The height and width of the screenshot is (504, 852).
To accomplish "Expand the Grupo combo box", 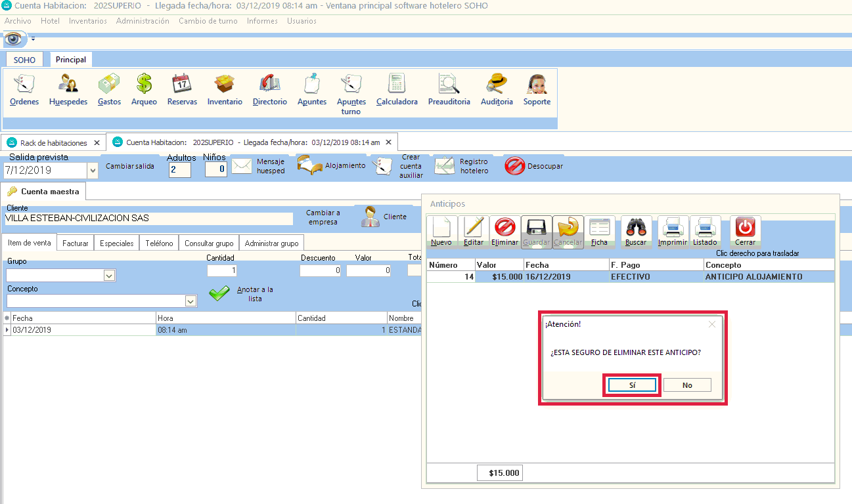I will [110, 276].
